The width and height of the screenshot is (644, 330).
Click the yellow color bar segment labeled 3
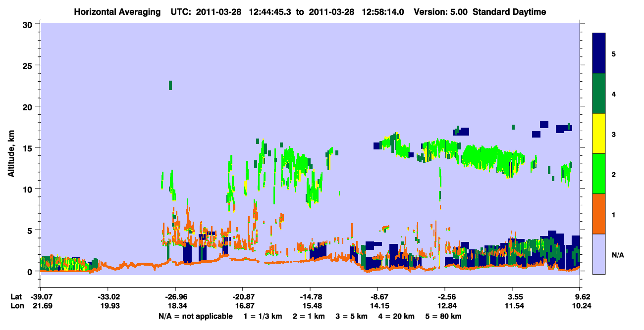(599, 134)
